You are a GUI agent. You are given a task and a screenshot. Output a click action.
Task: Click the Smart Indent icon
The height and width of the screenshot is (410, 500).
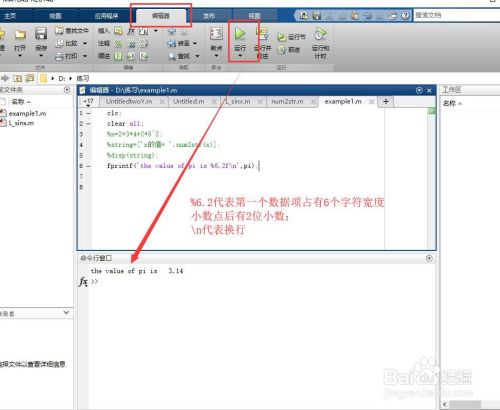coord(118,56)
